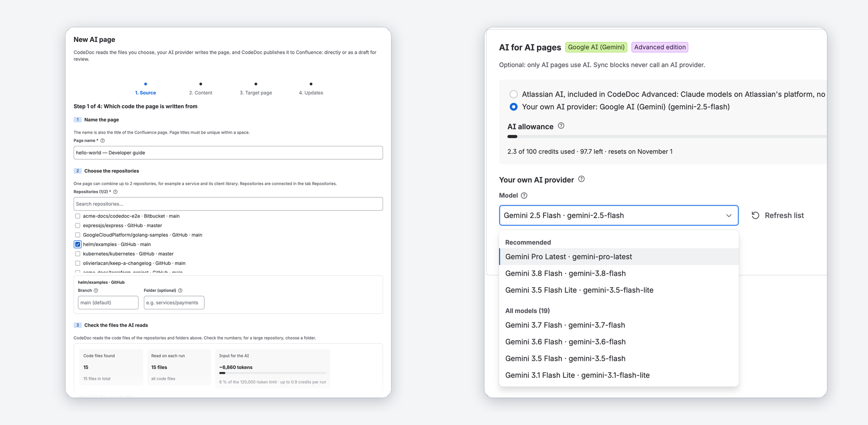Check the acme-docs/codedoc-e2e Bitbucket repository
The height and width of the screenshot is (425, 868).
(78, 216)
